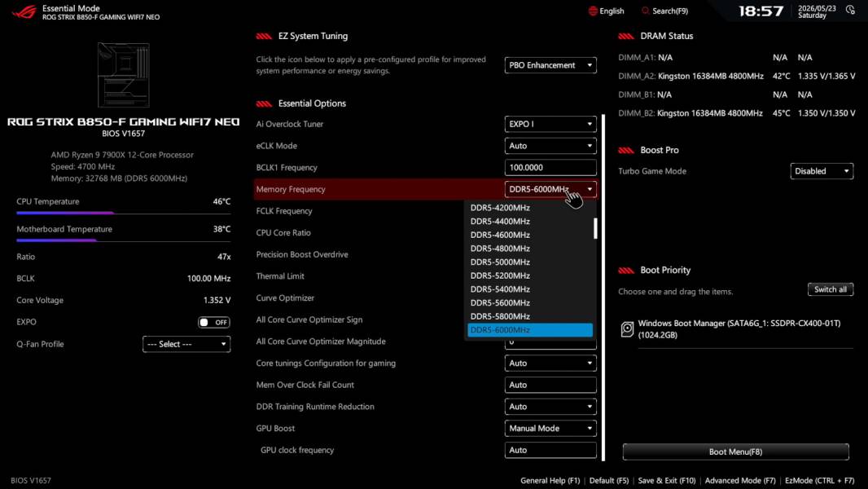The height and width of the screenshot is (489, 868).
Task: Click the Motherboard Temperature progress bar
Action: coord(124,240)
